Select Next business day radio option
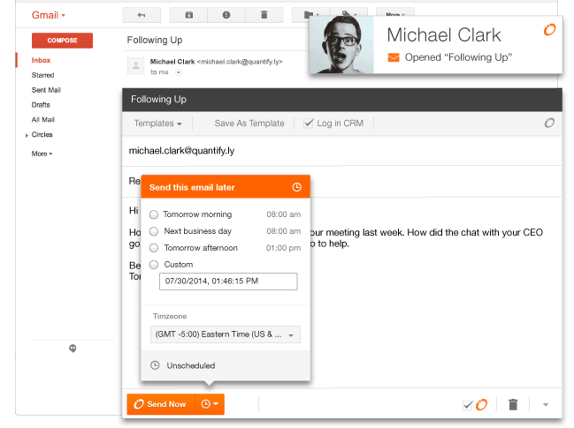574x428 pixels. (154, 231)
